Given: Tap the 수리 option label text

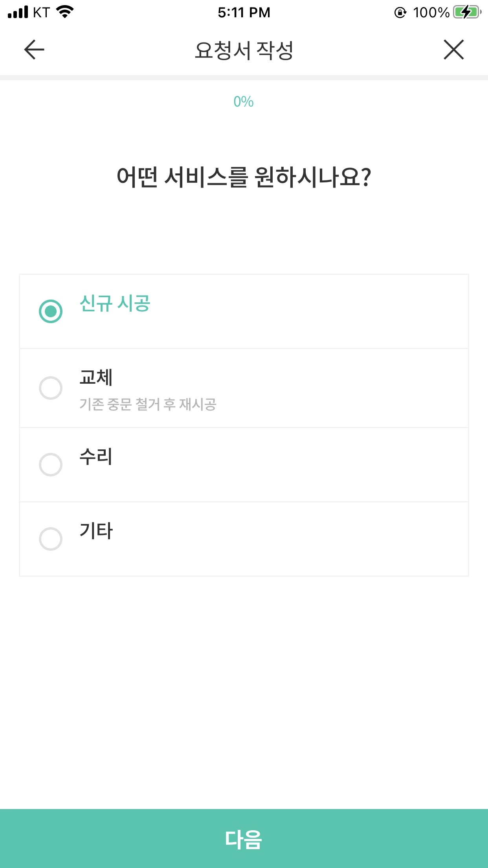Looking at the screenshot, I should pos(96,457).
